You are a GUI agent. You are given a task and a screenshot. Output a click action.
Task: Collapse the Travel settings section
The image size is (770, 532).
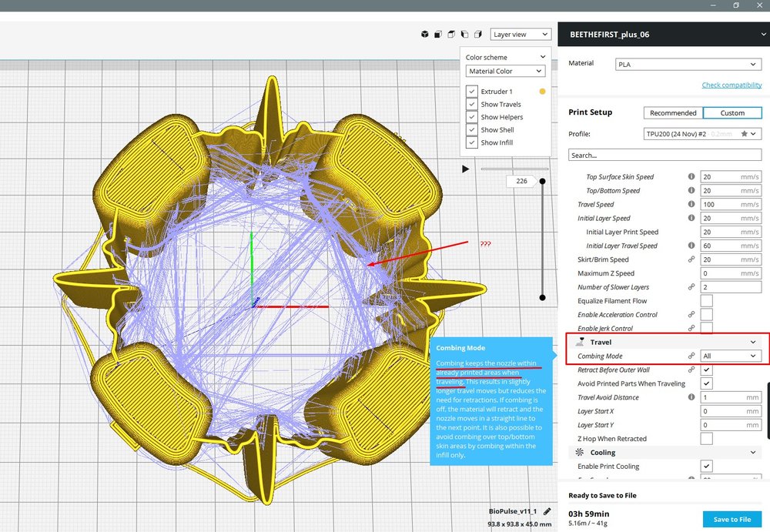pyautogui.click(x=753, y=342)
